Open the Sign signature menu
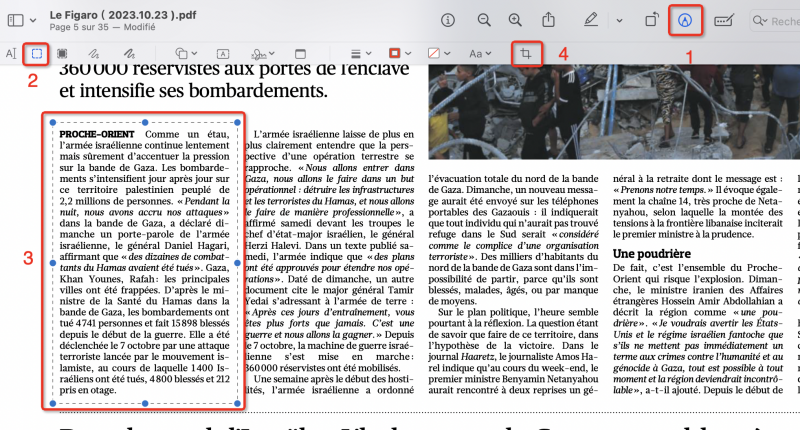This screenshot has height=430, width=800. (263, 54)
